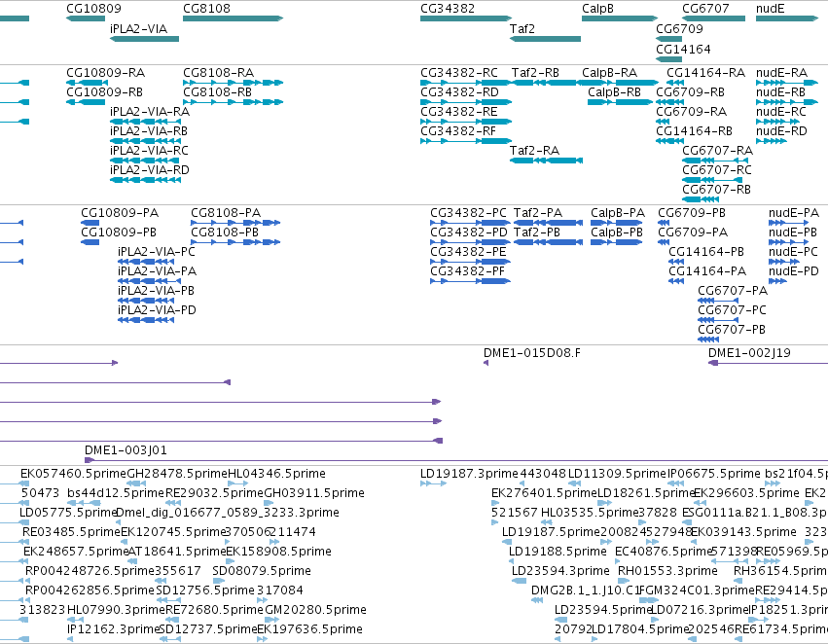Open the CalpB gene feature
828x644 pixels.
[x=620, y=18]
